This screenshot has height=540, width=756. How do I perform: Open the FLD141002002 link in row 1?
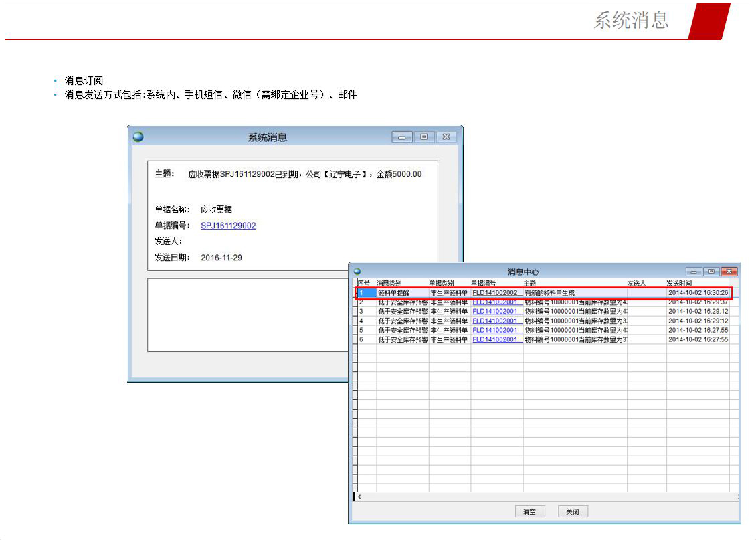point(495,293)
